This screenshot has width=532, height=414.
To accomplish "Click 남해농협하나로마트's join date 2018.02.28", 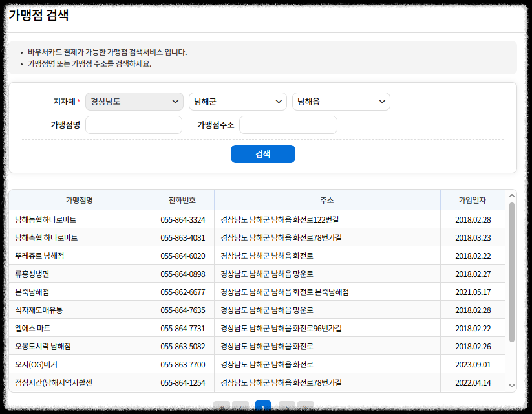I will pyautogui.click(x=473, y=220).
